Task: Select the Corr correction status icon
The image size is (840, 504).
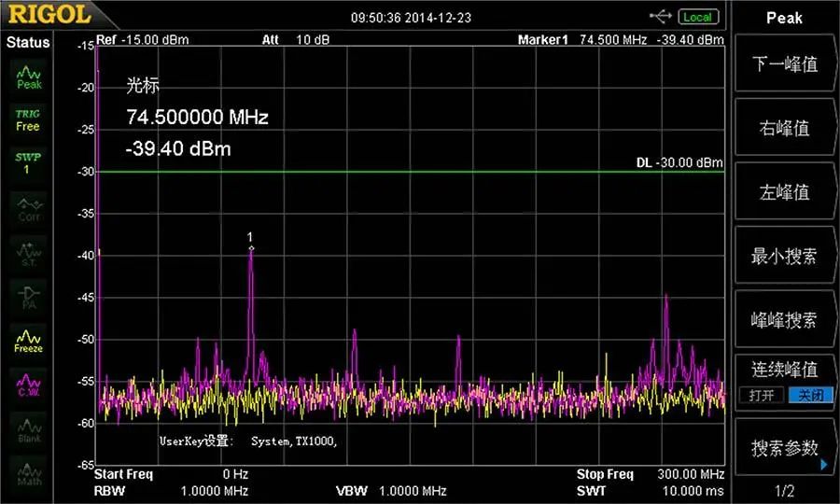Action: coord(28,209)
